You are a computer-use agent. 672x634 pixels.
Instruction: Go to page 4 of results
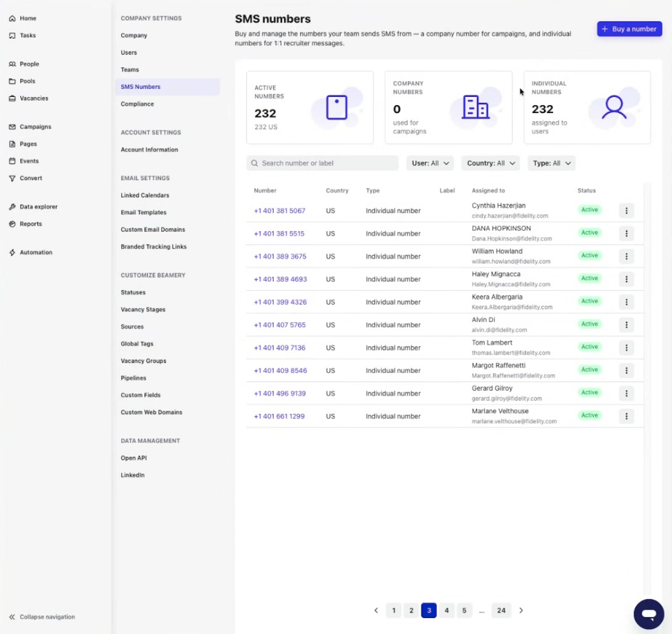[446, 610]
